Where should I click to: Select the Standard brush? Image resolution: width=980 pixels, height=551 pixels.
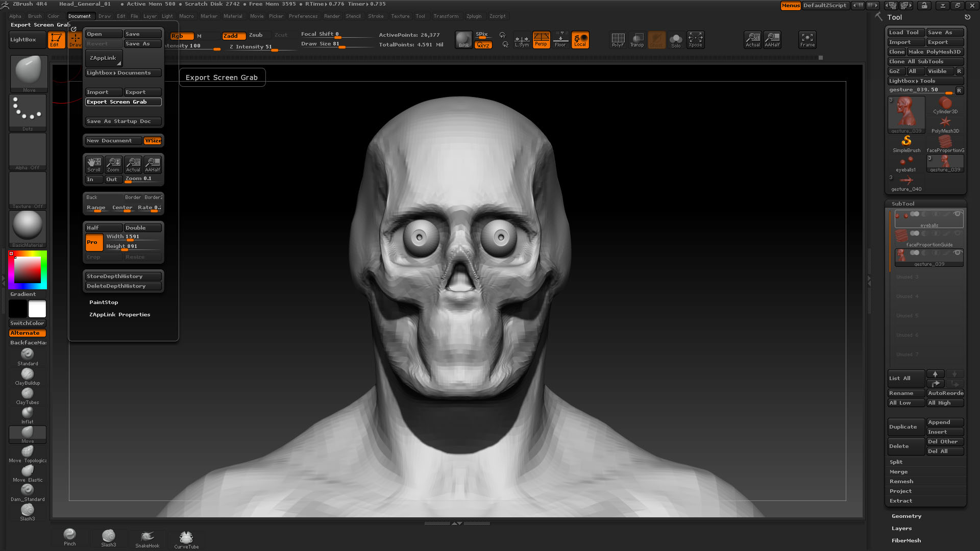(x=28, y=356)
